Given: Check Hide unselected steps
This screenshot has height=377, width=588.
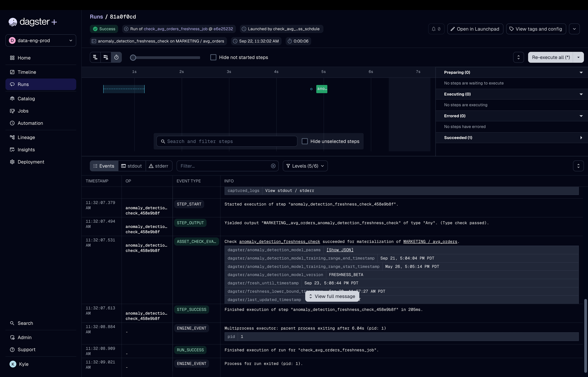Looking at the screenshot, I should click(305, 141).
